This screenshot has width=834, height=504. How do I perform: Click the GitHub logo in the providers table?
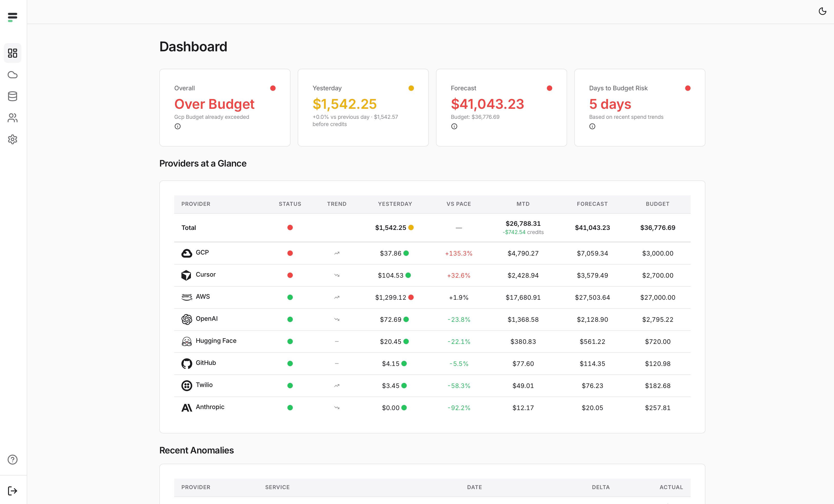187,363
